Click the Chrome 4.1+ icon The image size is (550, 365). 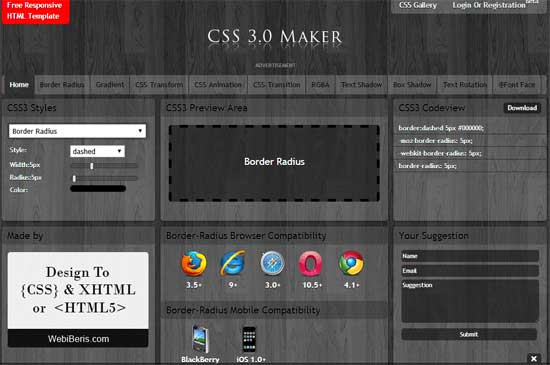coord(351,263)
